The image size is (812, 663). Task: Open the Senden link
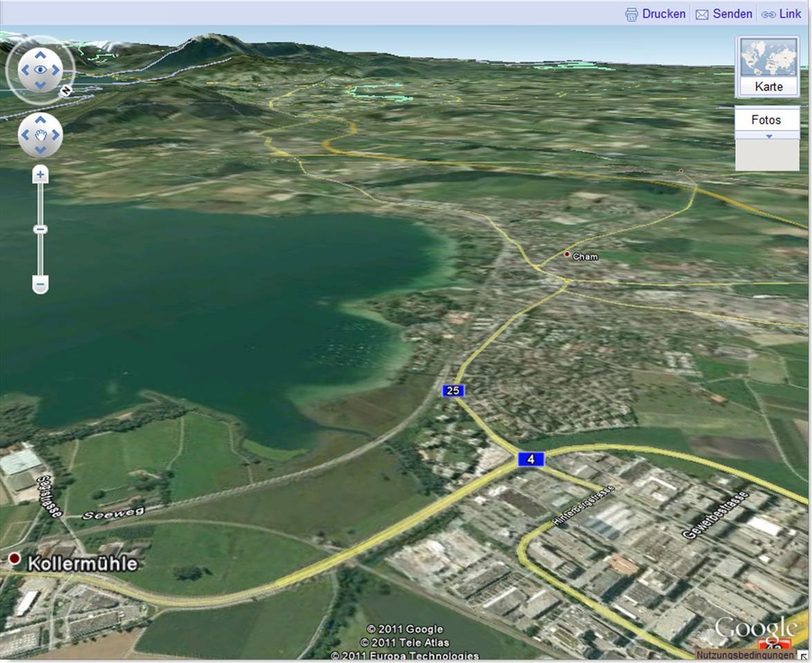click(733, 14)
